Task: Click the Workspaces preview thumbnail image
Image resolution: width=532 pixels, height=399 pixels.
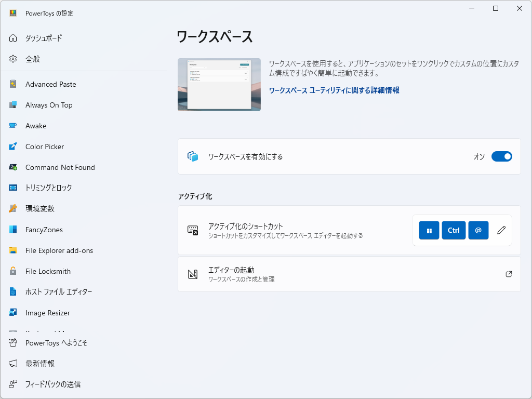Action: (219, 84)
